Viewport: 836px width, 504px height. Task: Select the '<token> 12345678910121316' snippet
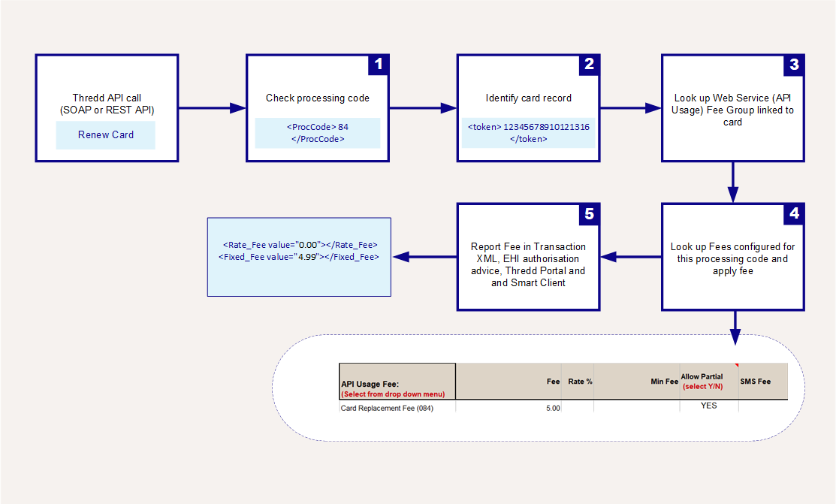click(x=528, y=127)
